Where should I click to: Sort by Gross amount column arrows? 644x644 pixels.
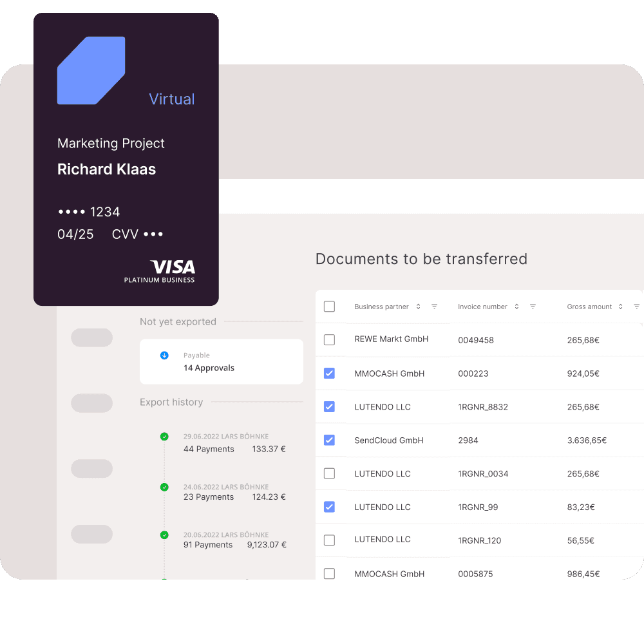coord(620,307)
